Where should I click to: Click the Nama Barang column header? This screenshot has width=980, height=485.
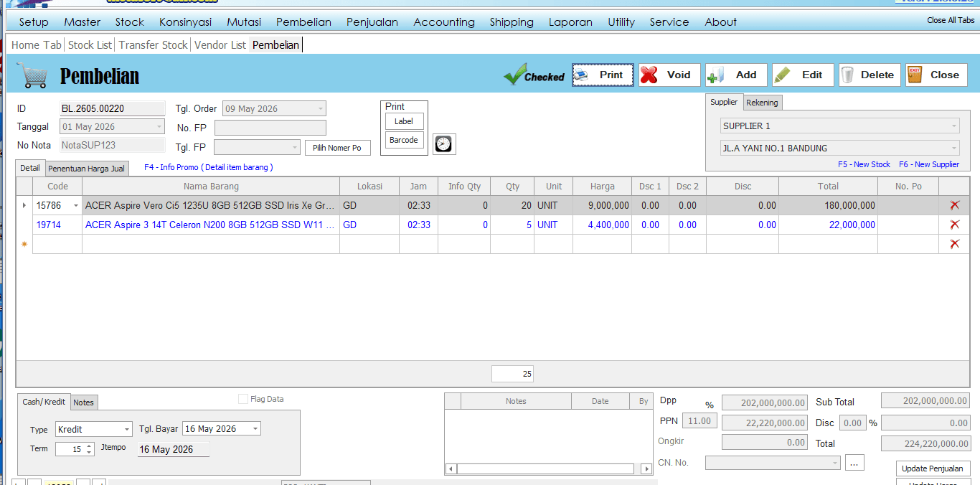coord(211,187)
